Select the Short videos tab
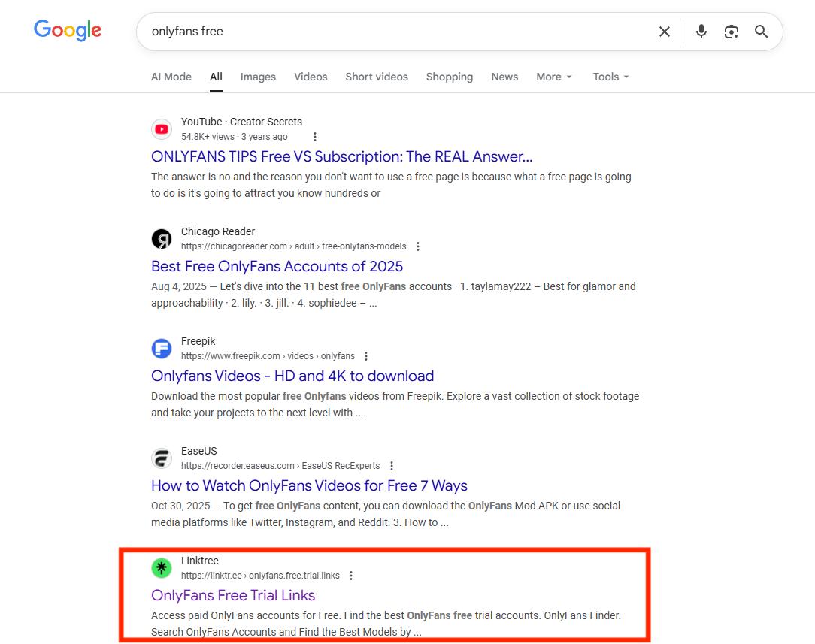The height and width of the screenshot is (644, 815). pyautogui.click(x=377, y=77)
